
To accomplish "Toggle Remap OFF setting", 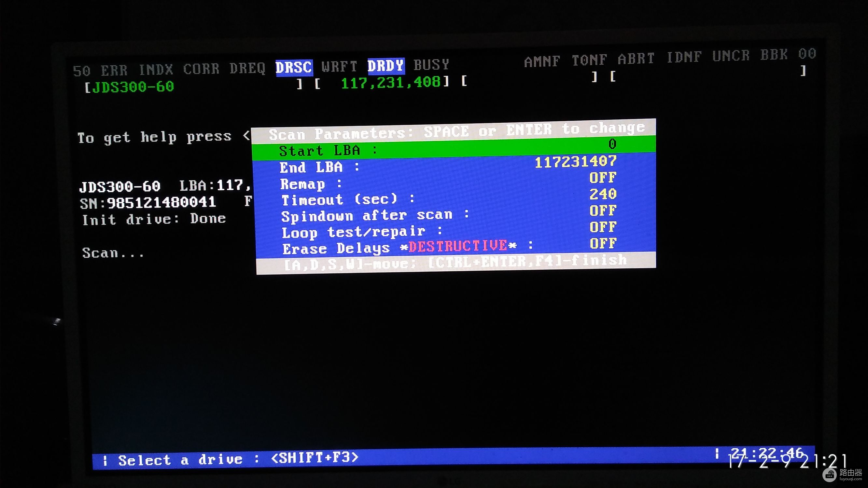I will coord(602,181).
